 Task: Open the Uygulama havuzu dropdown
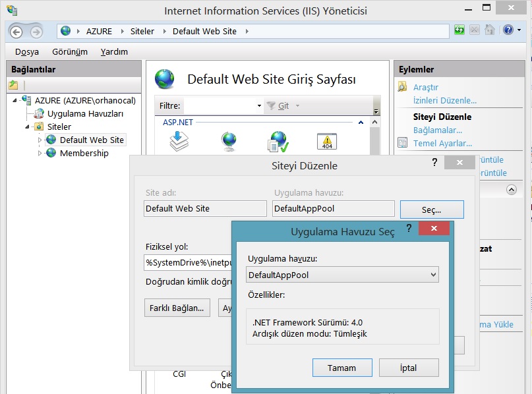click(434, 274)
